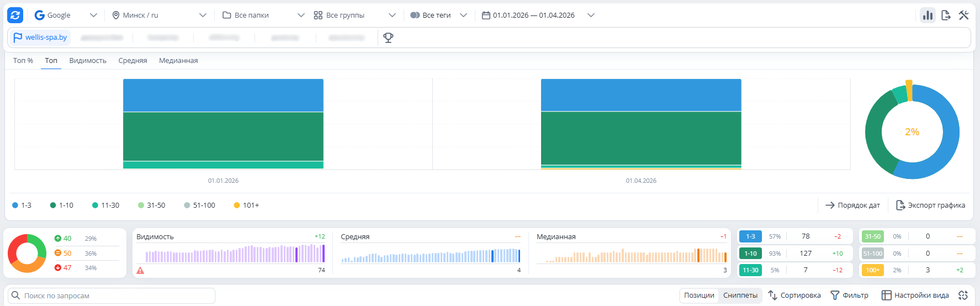Select the wellis-spa.by project flag tab
980x306 pixels.
[40, 38]
